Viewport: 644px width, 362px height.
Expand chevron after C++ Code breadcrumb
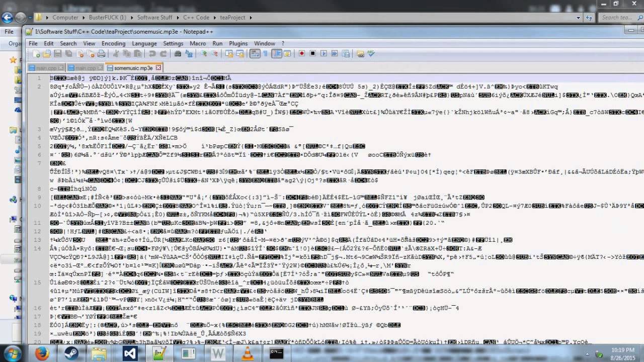[214, 18]
